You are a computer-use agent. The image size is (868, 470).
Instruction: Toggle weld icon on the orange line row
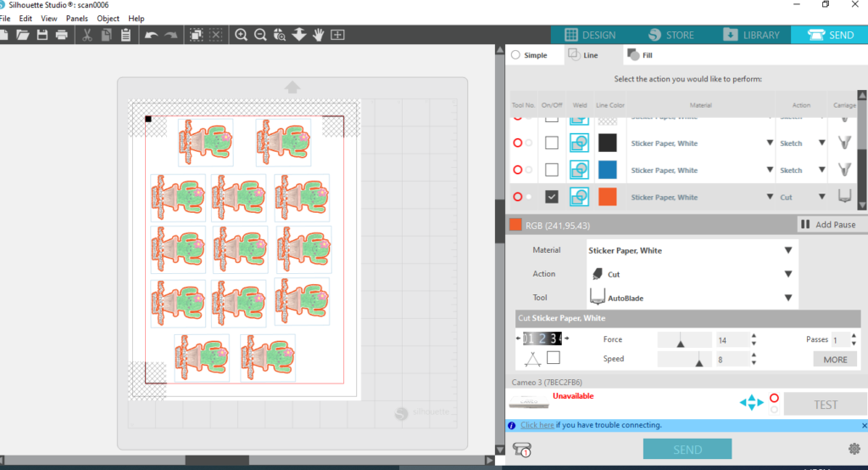pyautogui.click(x=580, y=197)
